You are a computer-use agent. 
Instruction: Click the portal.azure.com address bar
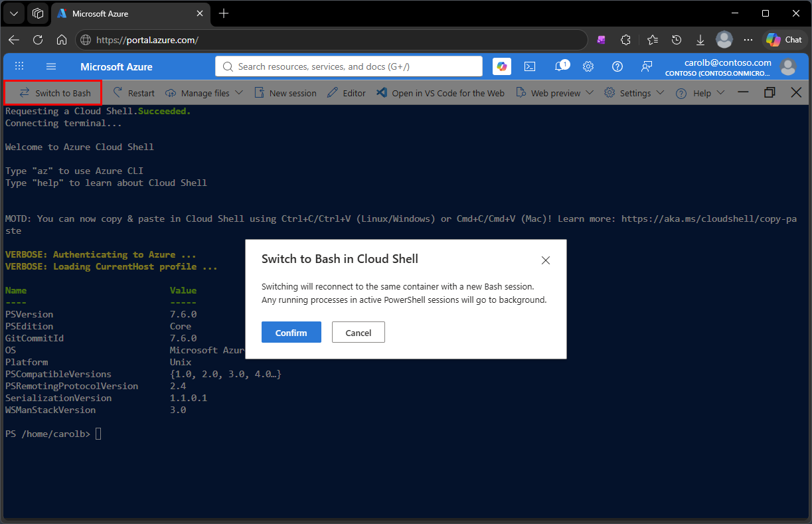(x=331, y=40)
